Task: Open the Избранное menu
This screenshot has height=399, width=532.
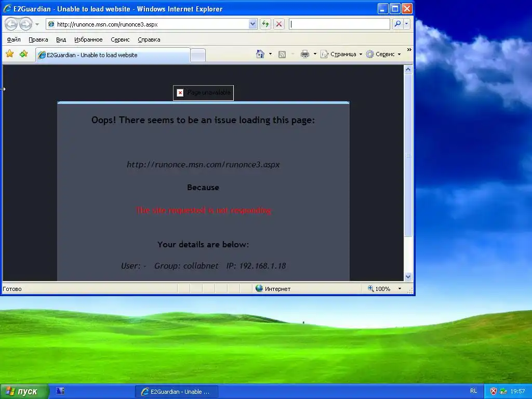Action: [x=88, y=39]
